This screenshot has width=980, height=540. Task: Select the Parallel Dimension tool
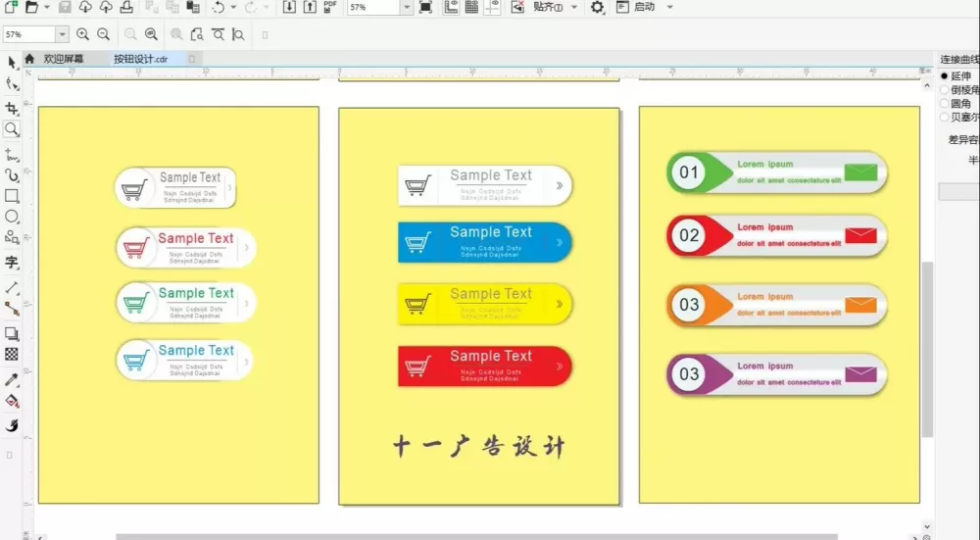point(12,287)
